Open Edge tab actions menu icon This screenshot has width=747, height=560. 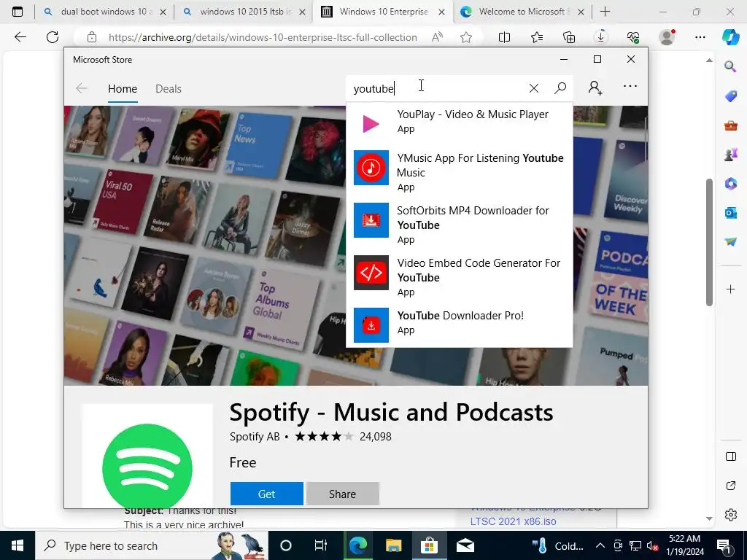pos(18,12)
